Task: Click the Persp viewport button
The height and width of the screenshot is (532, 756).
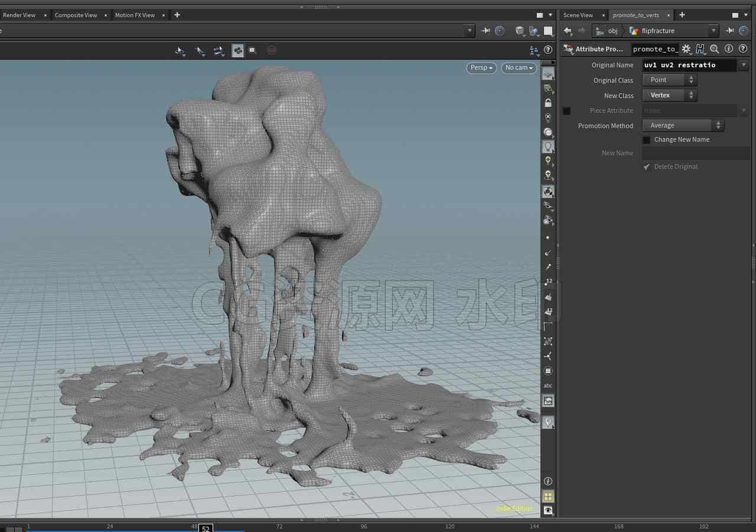Action: pos(481,68)
